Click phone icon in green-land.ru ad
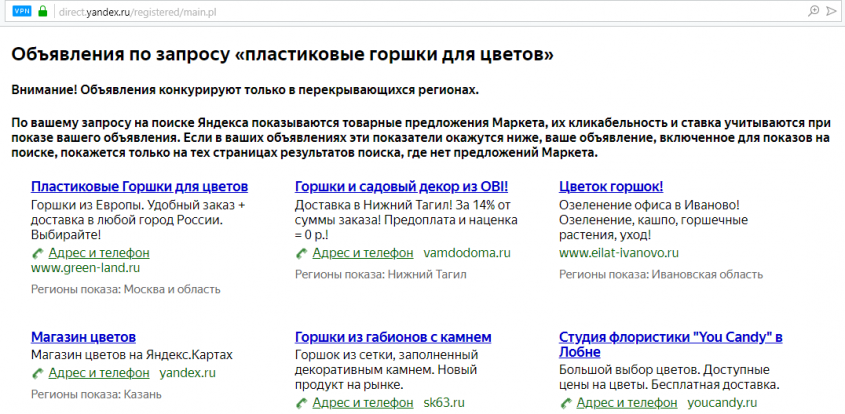This screenshot has height=414, width=845. pos(37,253)
